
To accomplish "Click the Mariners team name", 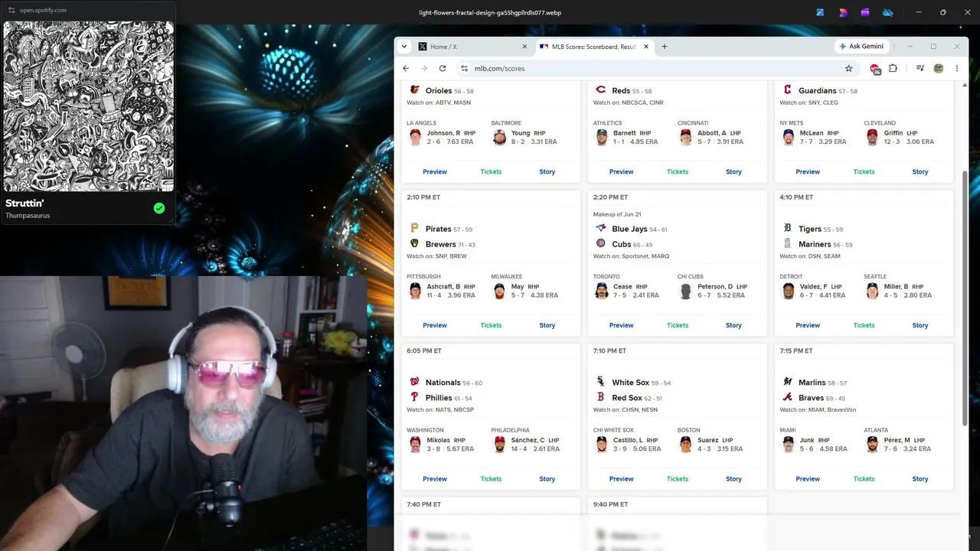I will tap(815, 244).
